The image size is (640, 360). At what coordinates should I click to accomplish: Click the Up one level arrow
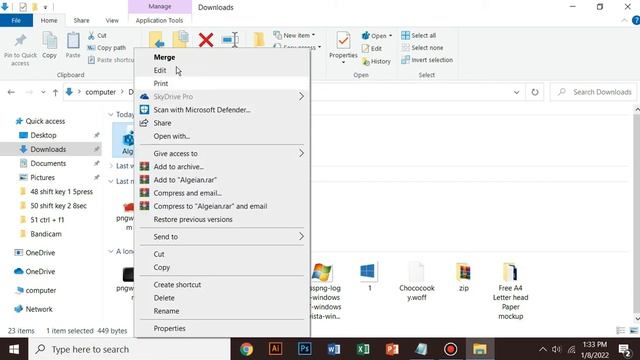click(x=56, y=92)
